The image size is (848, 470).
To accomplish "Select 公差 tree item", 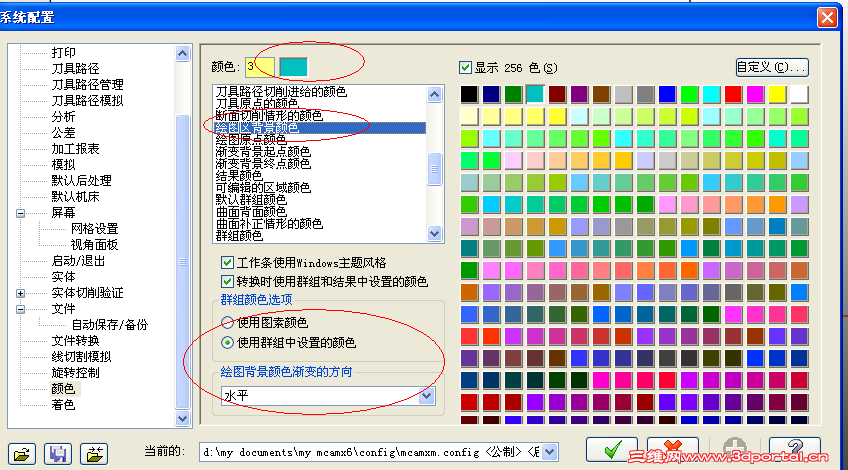I will 63,133.
